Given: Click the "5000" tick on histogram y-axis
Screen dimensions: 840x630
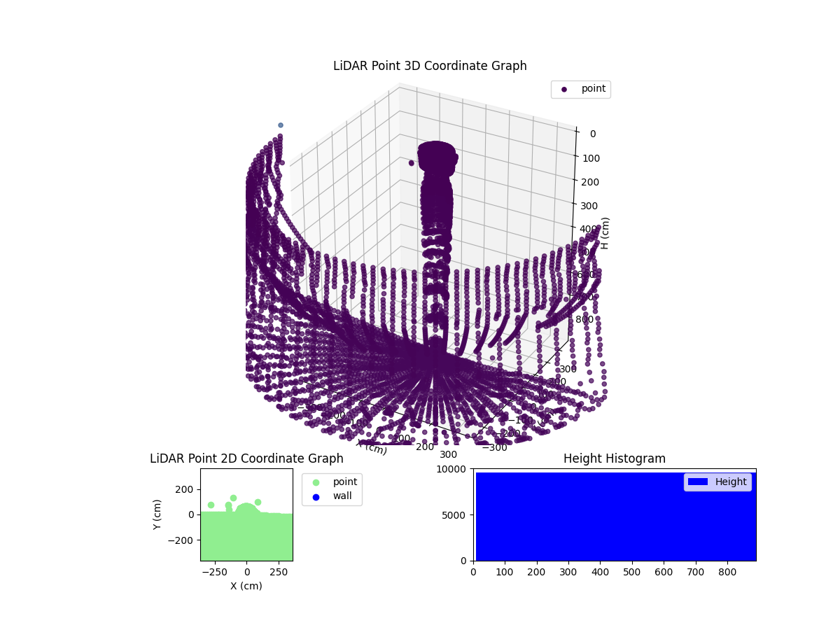Looking at the screenshot, I should pyautogui.click(x=456, y=515).
